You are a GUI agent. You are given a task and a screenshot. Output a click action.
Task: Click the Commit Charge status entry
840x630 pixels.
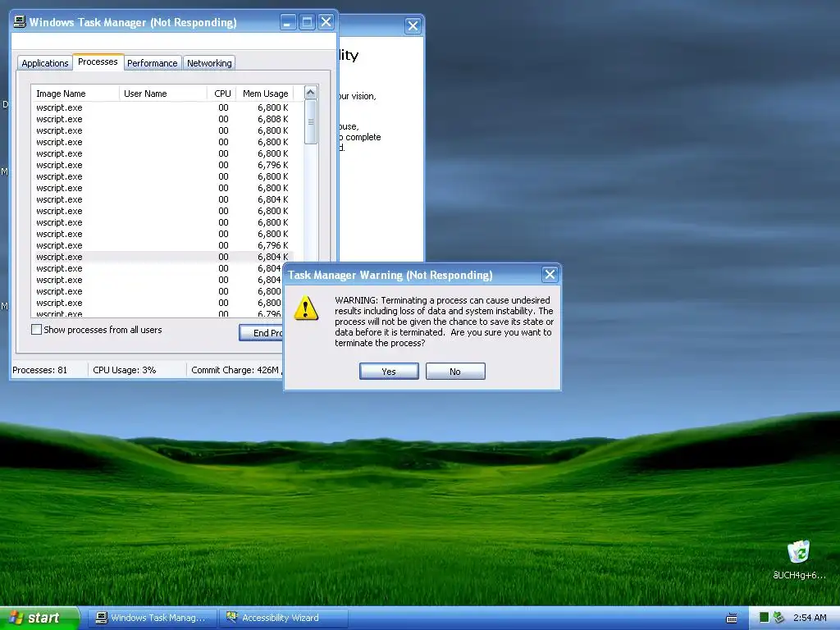235,370
